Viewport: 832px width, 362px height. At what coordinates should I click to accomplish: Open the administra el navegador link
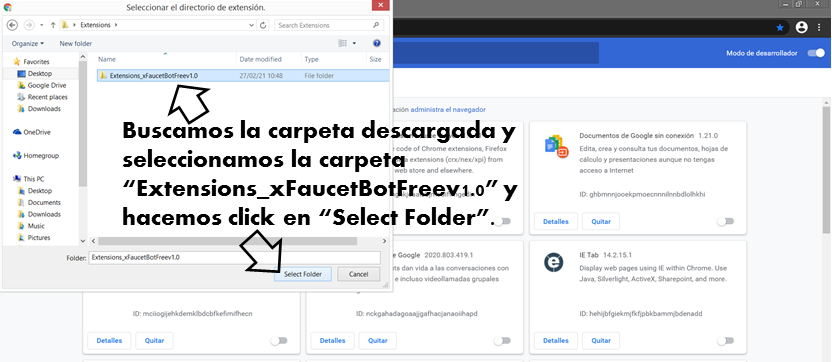coord(448,109)
